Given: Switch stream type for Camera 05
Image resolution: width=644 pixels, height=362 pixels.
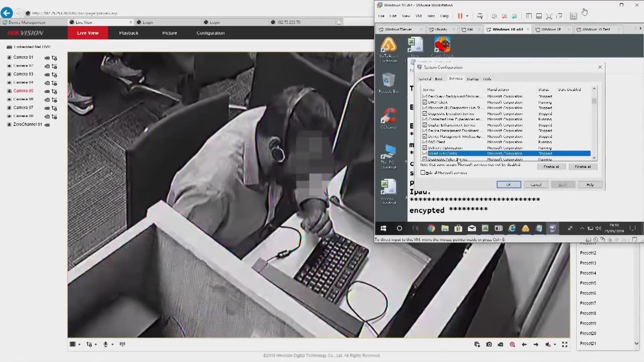Looking at the screenshot, I should (x=54, y=91).
